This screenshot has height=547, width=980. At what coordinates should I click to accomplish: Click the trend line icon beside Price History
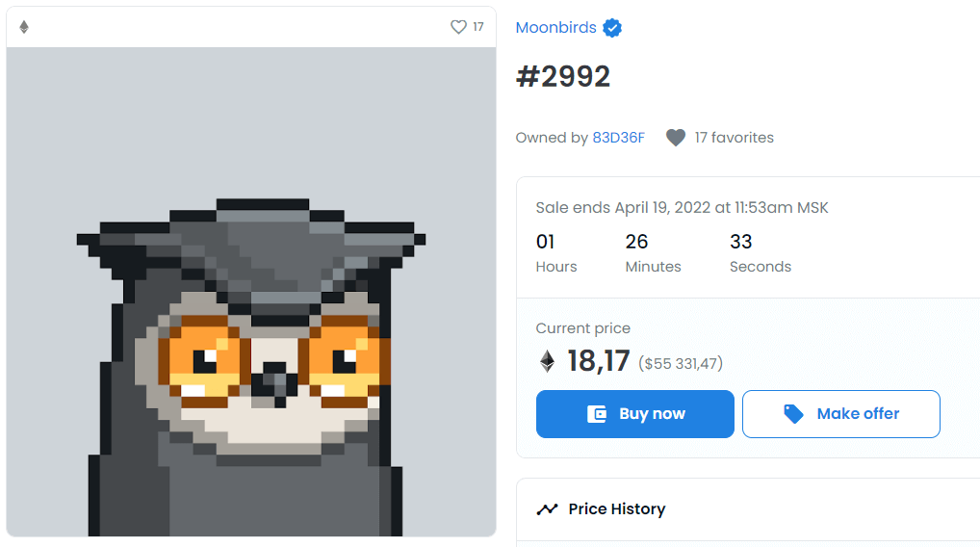[x=547, y=509]
